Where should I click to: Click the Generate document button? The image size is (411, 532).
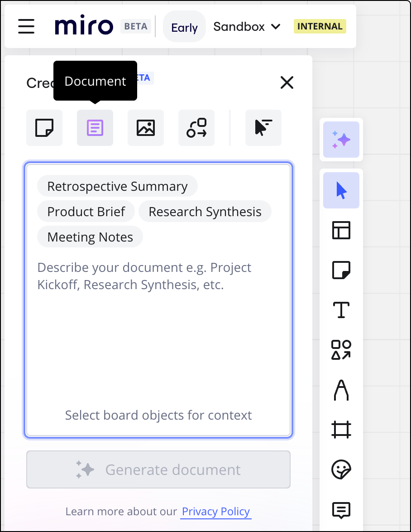click(x=158, y=469)
